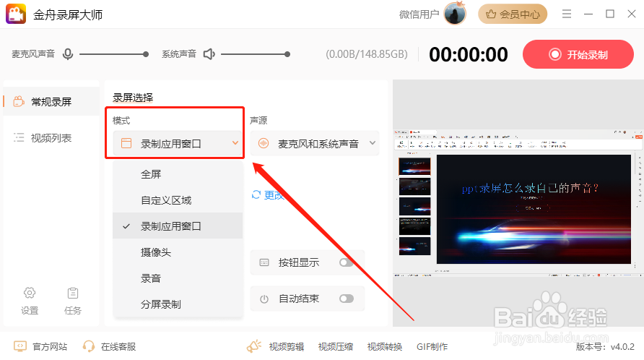Viewport: 644px width, 360px height.
Task: Open 官方网站 link
Action: (50, 346)
